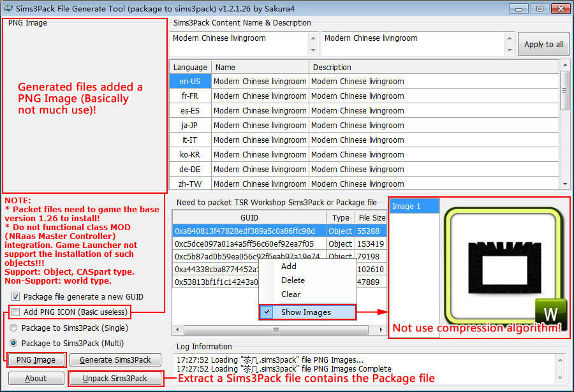Click the Apply to all button
This screenshot has height=392, width=574.
pos(543,44)
